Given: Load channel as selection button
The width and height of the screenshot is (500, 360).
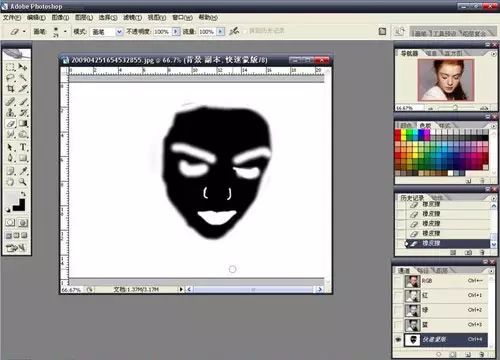Looking at the screenshot, I should 439,354.
